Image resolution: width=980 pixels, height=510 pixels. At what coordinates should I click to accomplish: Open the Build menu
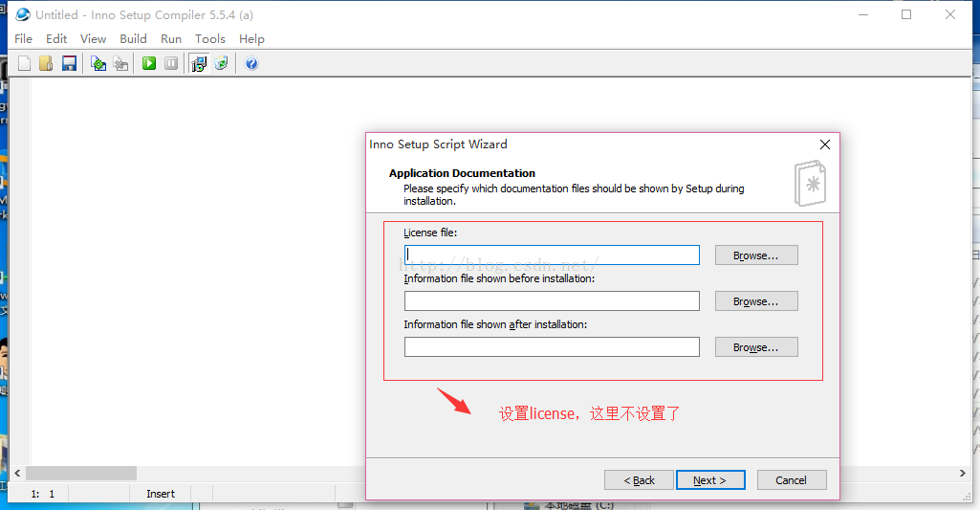tap(133, 39)
